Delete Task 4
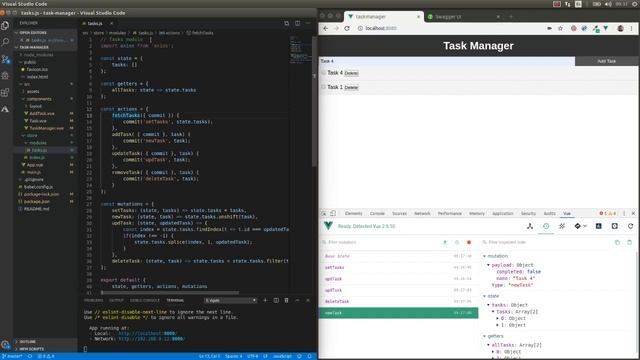The height and width of the screenshot is (360, 640). pos(351,73)
